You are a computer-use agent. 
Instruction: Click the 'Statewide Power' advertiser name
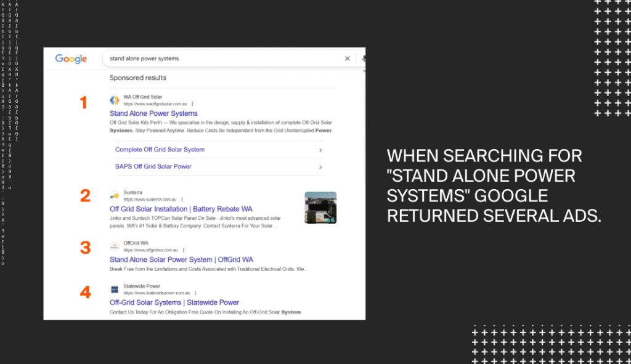[x=142, y=286]
